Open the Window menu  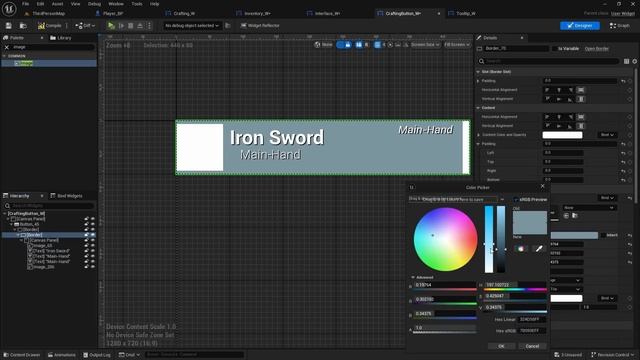[116, 4]
